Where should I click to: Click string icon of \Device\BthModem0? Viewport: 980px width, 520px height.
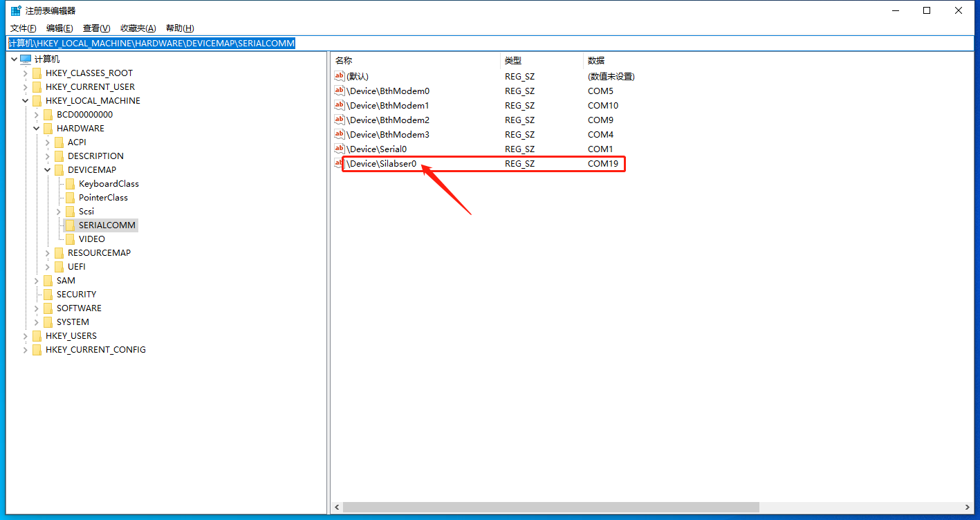click(340, 91)
